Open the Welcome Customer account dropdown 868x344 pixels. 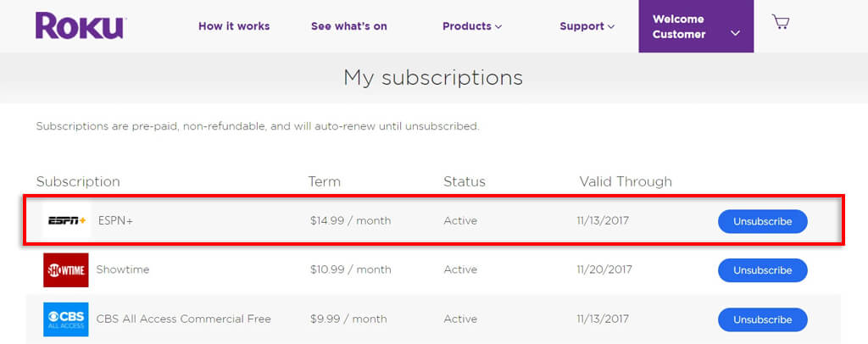(695, 26)
